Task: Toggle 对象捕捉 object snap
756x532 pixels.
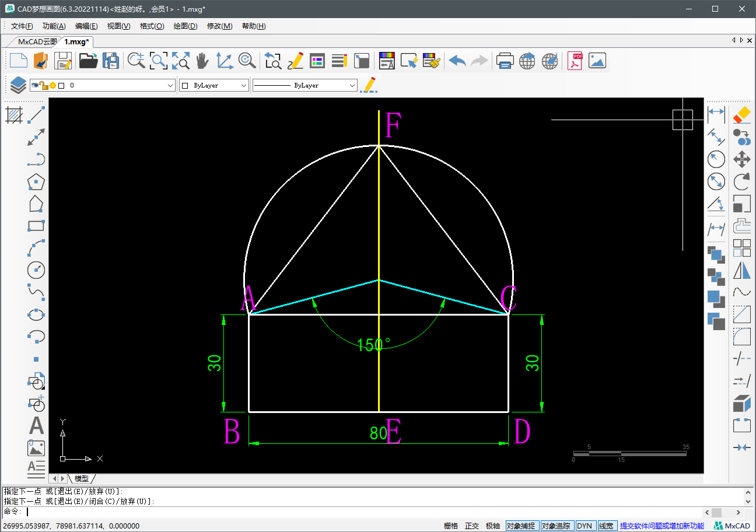Action: pyautogui.click(x=522, y=526)
